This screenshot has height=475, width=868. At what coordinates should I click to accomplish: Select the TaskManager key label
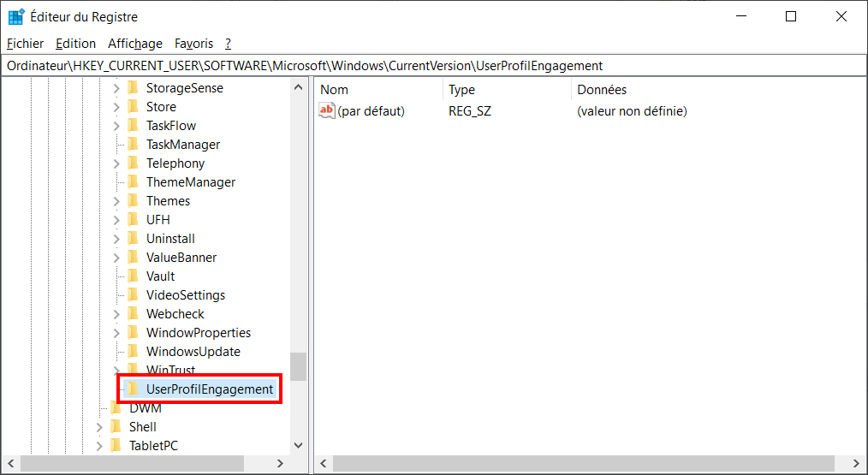tap(182, 145)
